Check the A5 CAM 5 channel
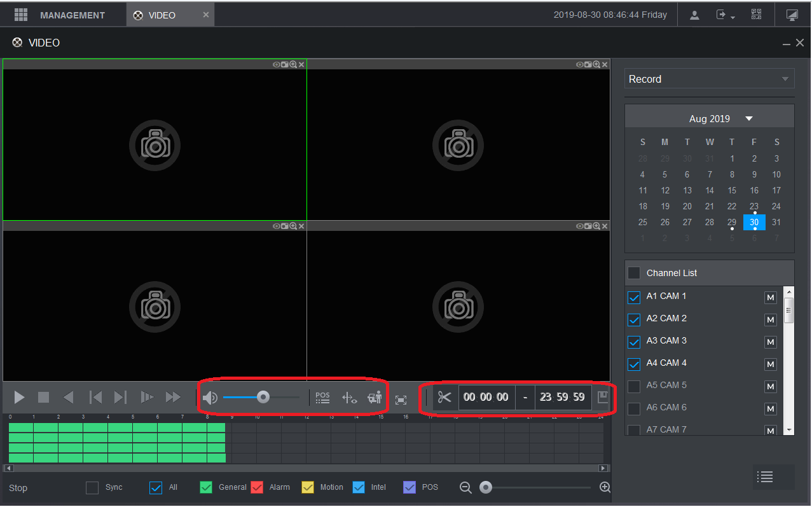 [x=634, y=386]
